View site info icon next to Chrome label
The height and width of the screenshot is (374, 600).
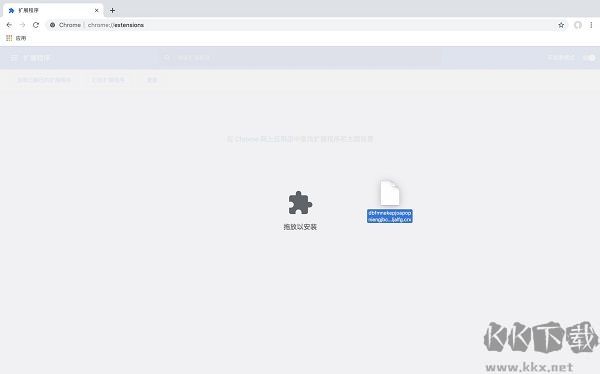52,25
